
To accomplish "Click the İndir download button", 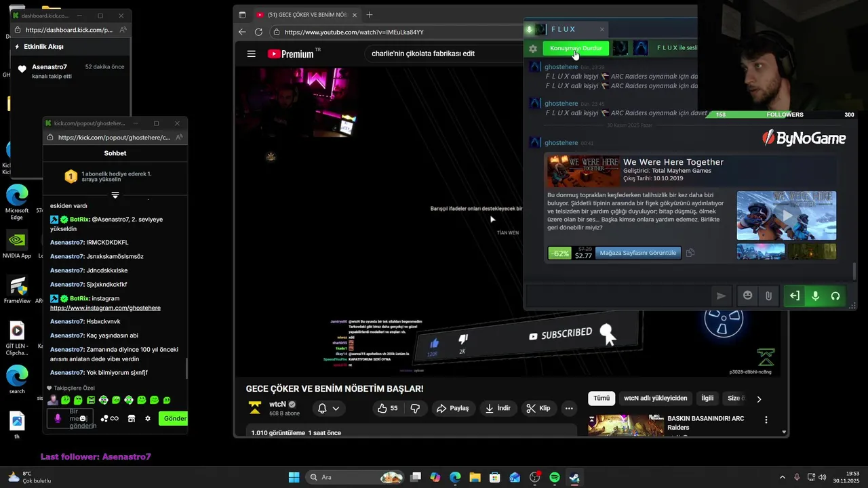I will click(x=497, y=408).
